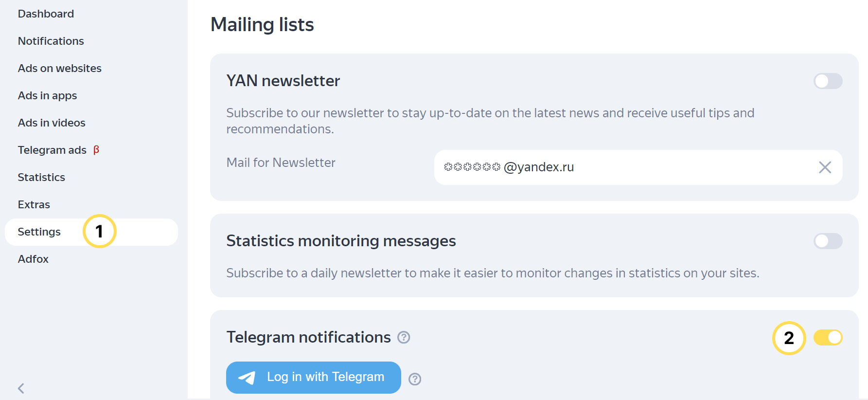868x400 pixels.
Task: Turn on Statistics monitoring messages toggle
Action: (828, 241)
